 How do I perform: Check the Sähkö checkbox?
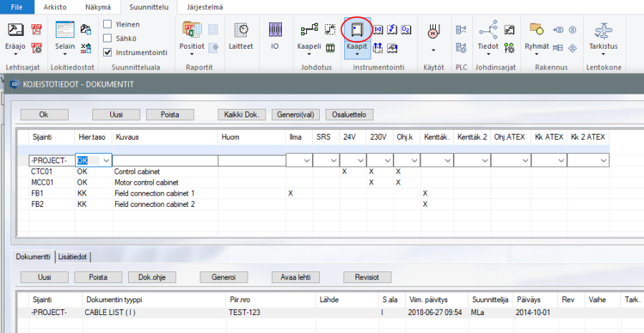coord(107,39)
